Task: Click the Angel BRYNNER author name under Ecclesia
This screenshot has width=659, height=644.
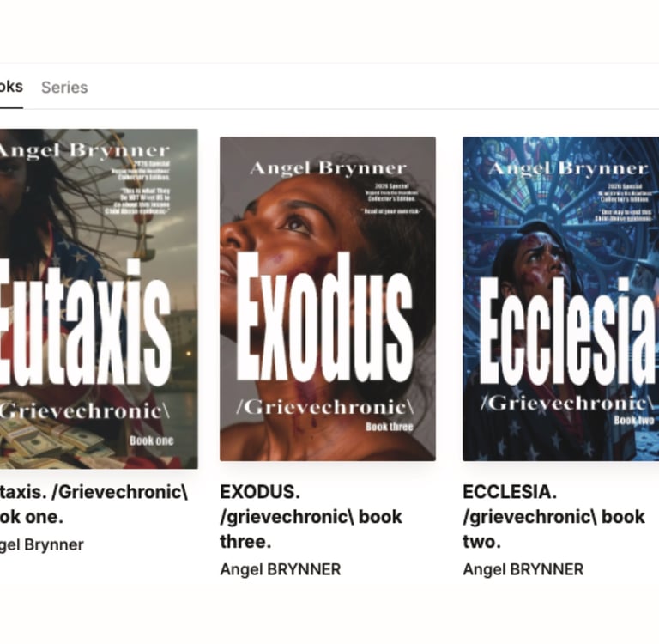Action: [x=523, y=569]
